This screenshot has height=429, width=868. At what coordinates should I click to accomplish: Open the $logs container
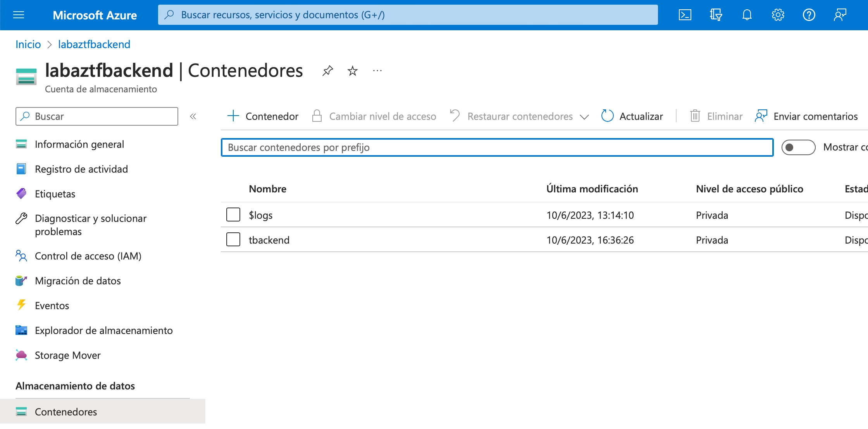260,215
